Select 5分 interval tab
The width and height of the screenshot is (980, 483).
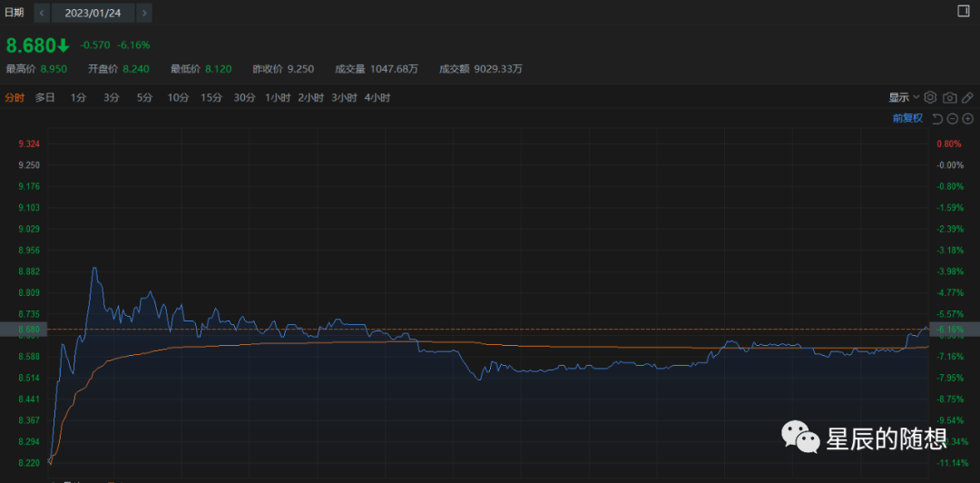point(144,98)
